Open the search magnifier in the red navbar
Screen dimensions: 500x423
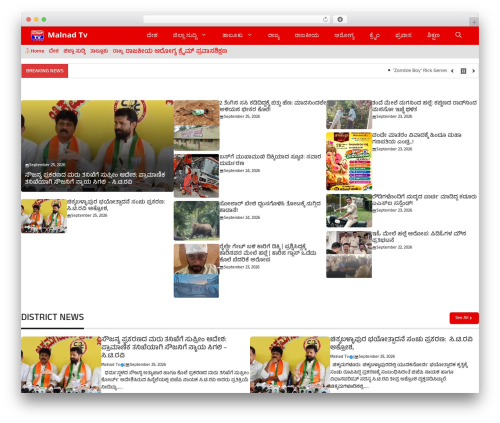458,35
